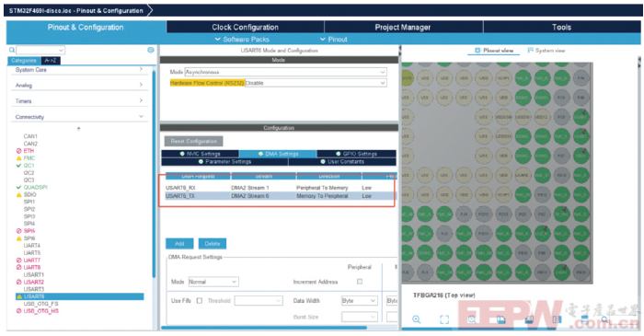Image resolution: width=644 pixels, height=336 pixels.
Task: Click the search magnifier in peripheral panel
Action: click(x=11, y=50)
